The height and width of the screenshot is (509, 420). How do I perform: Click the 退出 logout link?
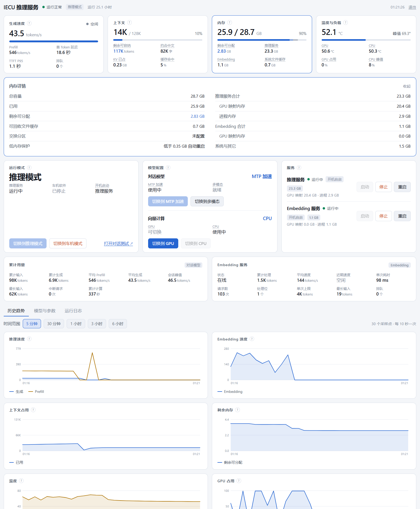click(x=412, y=7)
